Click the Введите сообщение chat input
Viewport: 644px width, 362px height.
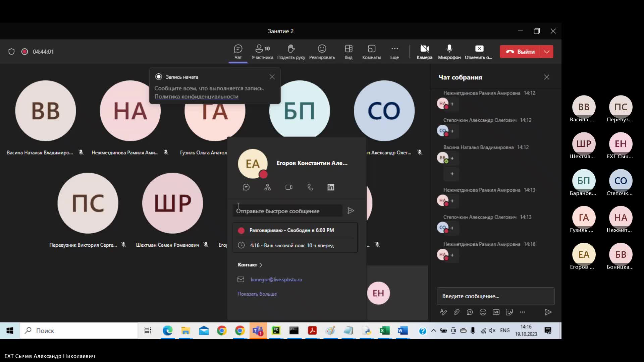tap(496, 296)
